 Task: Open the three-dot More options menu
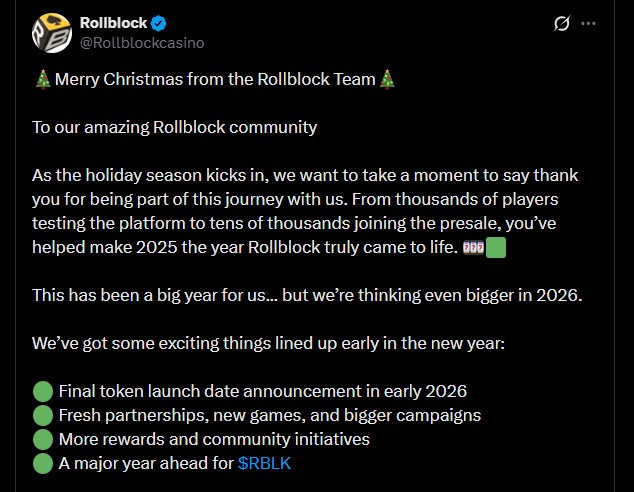(588, 23)
